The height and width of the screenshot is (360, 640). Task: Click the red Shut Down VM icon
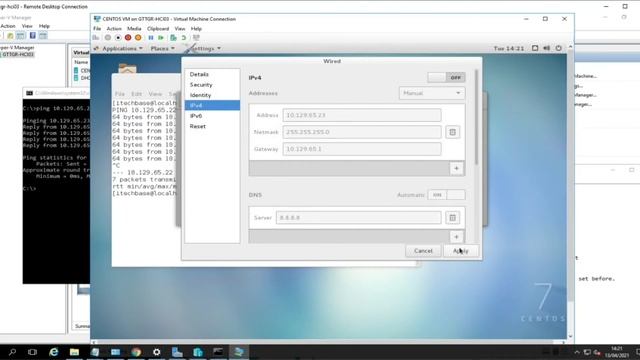[x=128, y=38]
